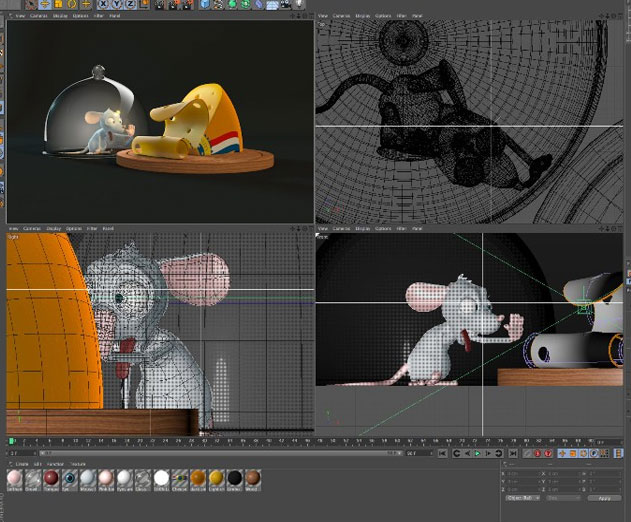631x522 pixels.
Task: Open the Display menu of the perspective viewport
Action: [x=60, y=16]
